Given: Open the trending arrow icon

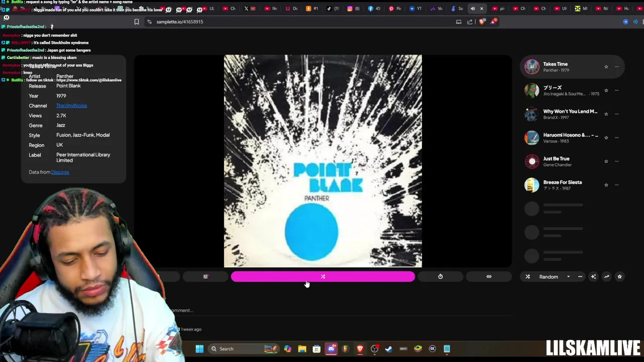Looking at the screenshot, I should pos(606,277).
